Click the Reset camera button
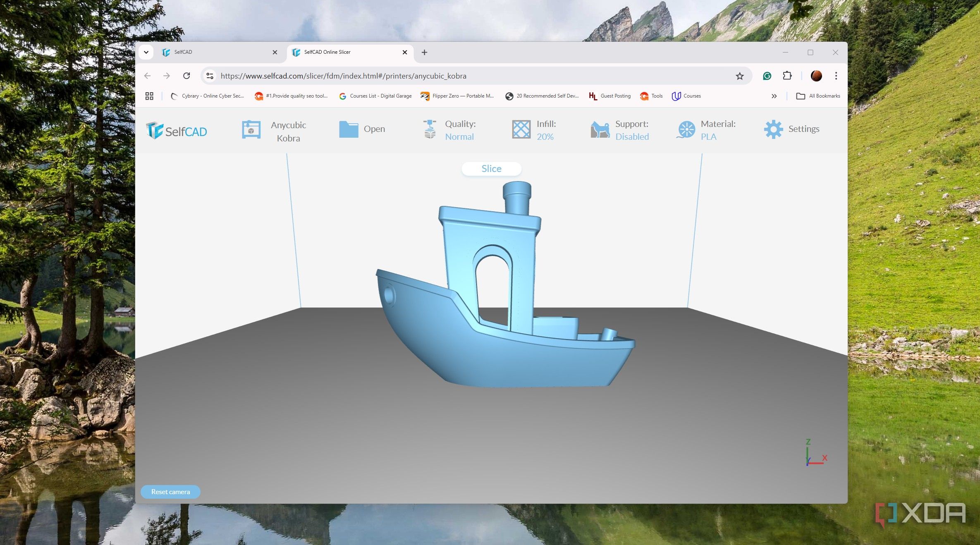Viewport: 980px width, 545px height. point(170,492)
